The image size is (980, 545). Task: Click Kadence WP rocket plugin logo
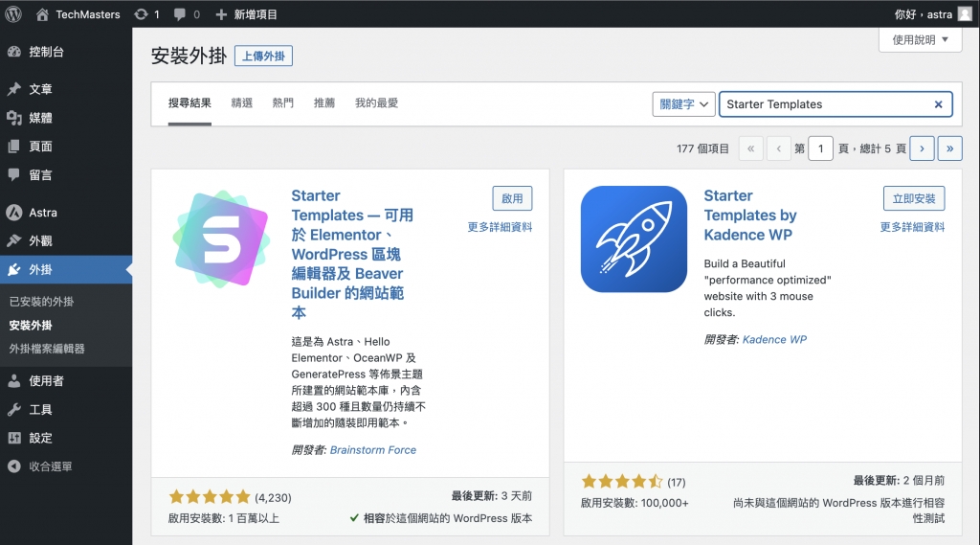tap(634, 239)
